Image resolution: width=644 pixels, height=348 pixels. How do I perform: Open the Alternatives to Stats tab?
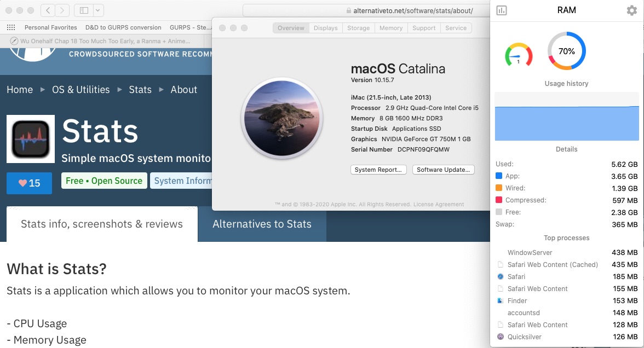pyautogui.click(x=262, y=224)
